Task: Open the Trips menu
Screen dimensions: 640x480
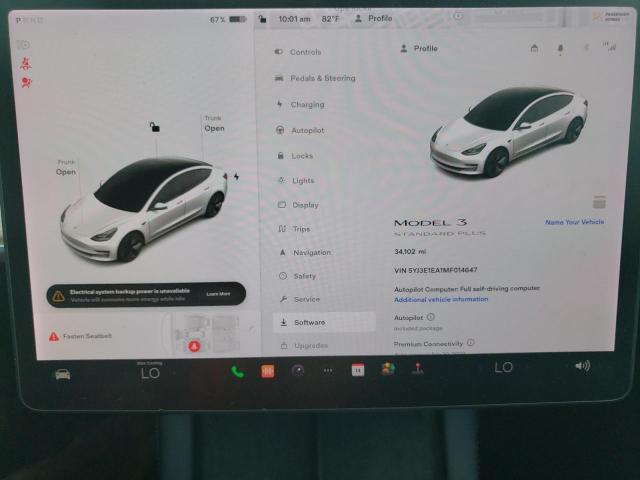Action: tap(294, 229)
